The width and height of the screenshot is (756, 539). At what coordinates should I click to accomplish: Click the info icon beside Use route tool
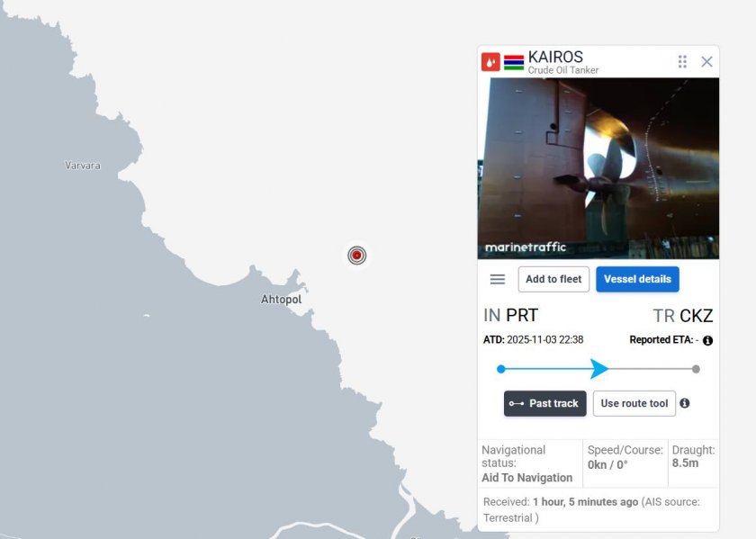tap(684, 403)
